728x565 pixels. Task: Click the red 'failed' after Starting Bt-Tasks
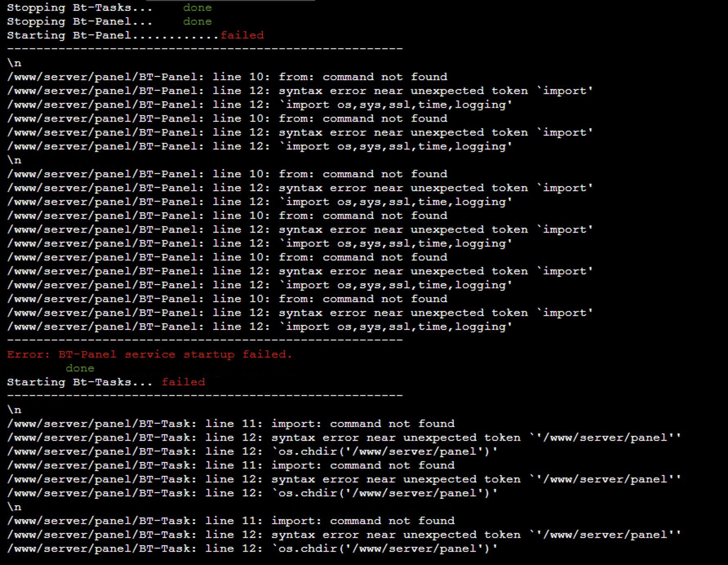coord(184,382)
